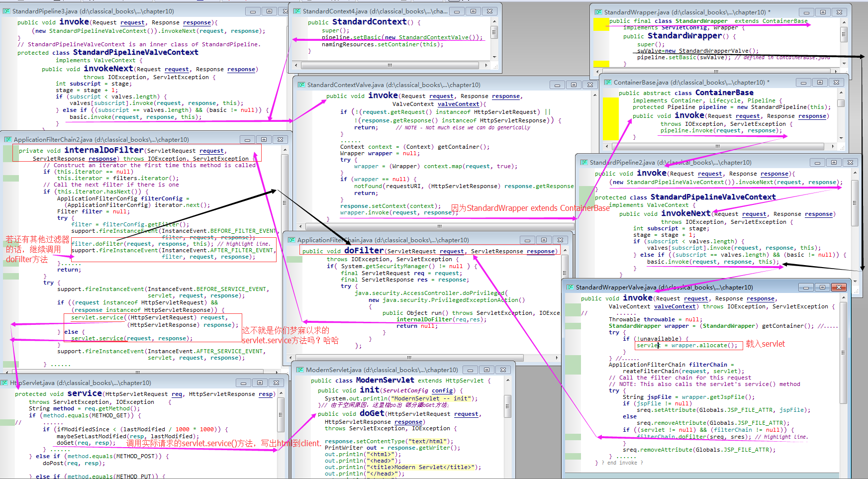
Task: Maximize the StandardContext4.java window
Action: click(473, 11)
